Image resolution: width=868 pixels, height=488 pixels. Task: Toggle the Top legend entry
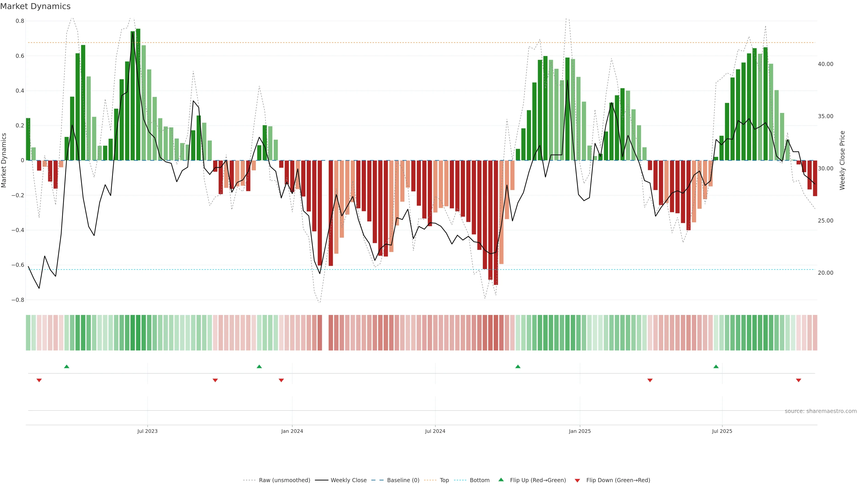pos(444,480)
